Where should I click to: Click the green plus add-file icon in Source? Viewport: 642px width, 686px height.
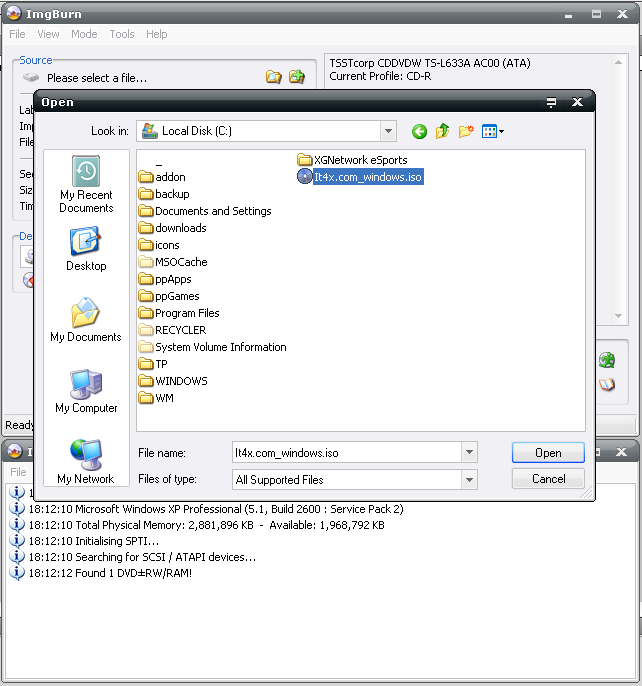pos(297,77)
